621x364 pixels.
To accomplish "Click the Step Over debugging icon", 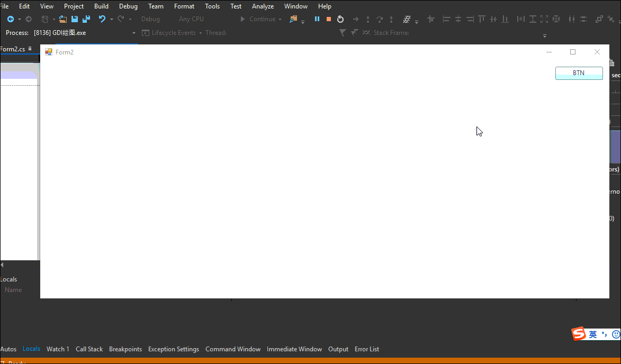I will point(380,19).
